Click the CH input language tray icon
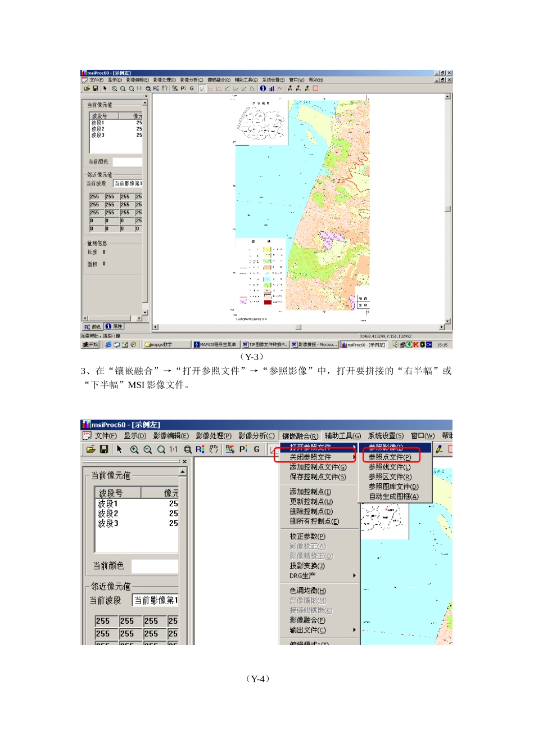 pos(429,345)
